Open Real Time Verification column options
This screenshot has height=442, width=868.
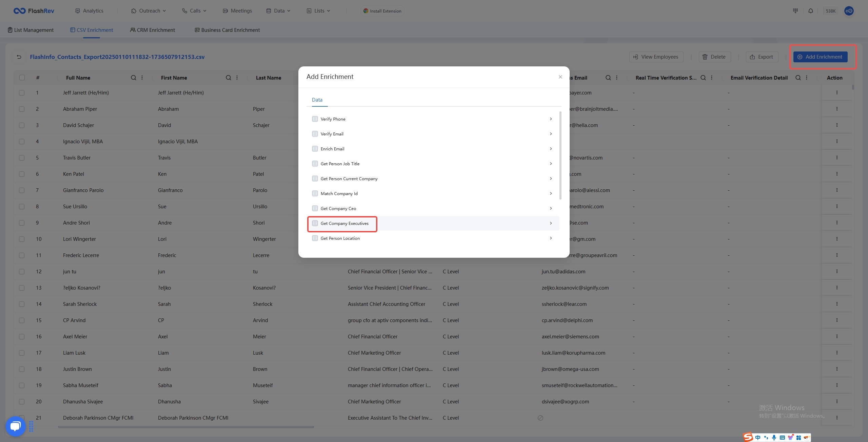[x=712, y=78]
